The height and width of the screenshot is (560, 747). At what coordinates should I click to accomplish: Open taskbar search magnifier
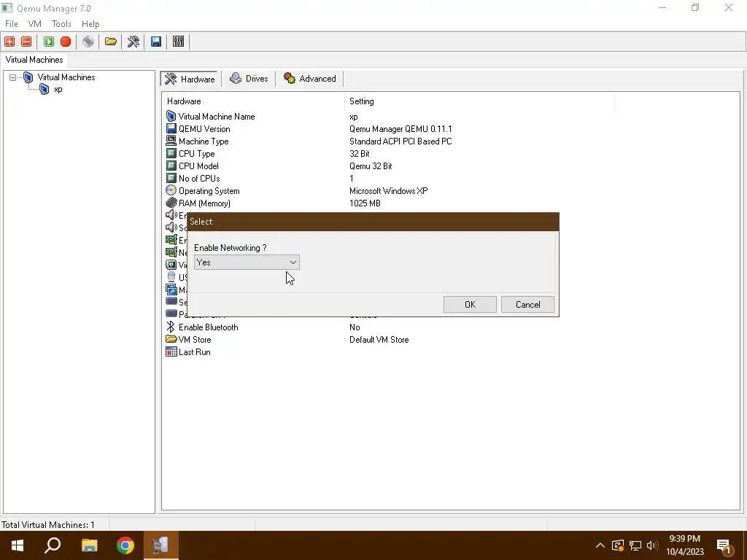click(x=53, y=545)
